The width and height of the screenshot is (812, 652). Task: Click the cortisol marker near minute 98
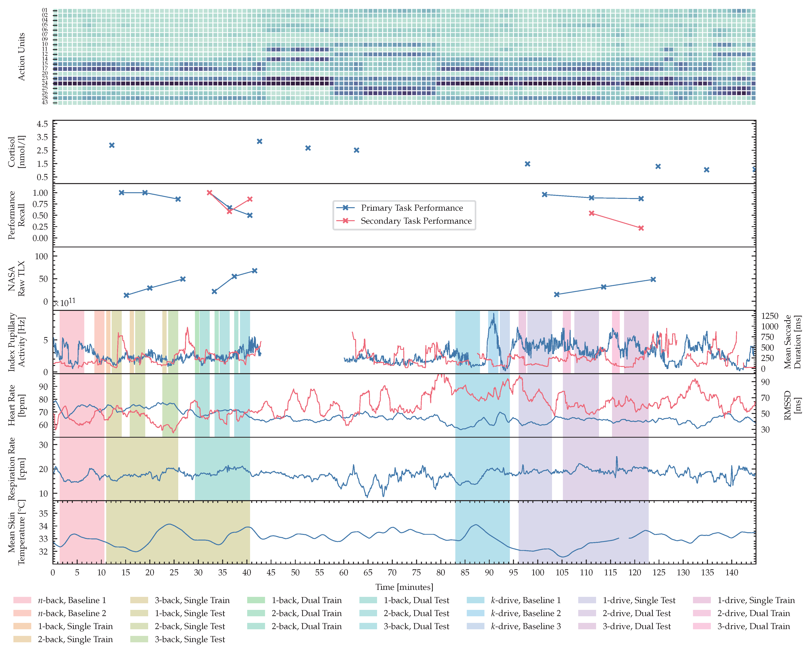pyautogui.click(x=528, y=164)
